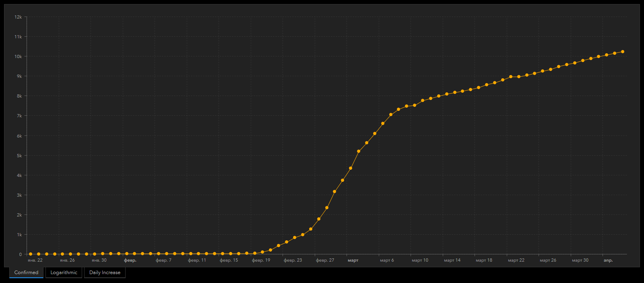Screen dimensions: 644x283
Task: Click the '1k' y-axis label
Action: click(19, 235)
